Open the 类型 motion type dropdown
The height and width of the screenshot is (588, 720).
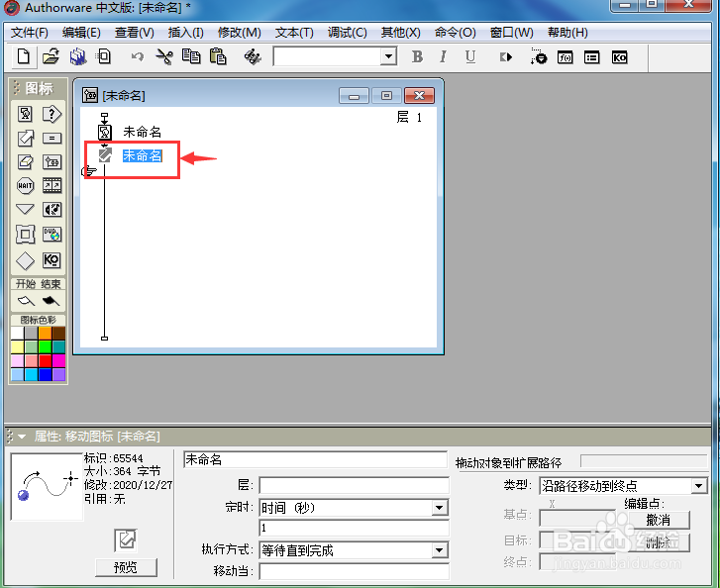[699, 486]
